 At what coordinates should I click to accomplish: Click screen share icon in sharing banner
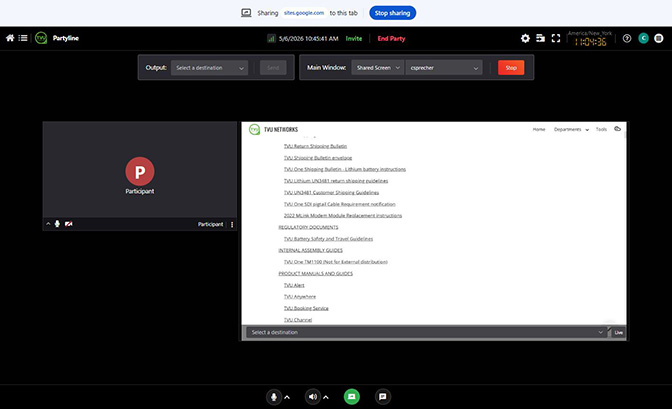[246, 13]
